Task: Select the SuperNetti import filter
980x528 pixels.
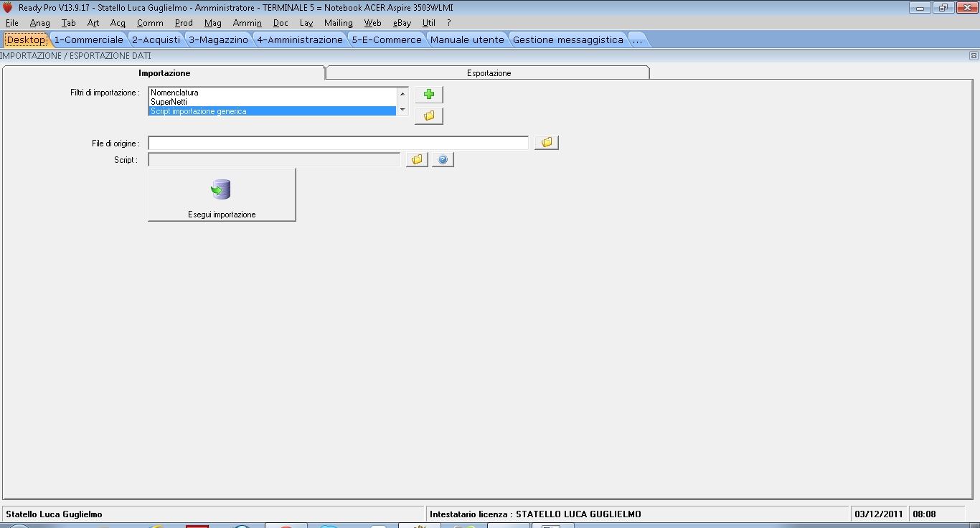Action: (273, 102)
